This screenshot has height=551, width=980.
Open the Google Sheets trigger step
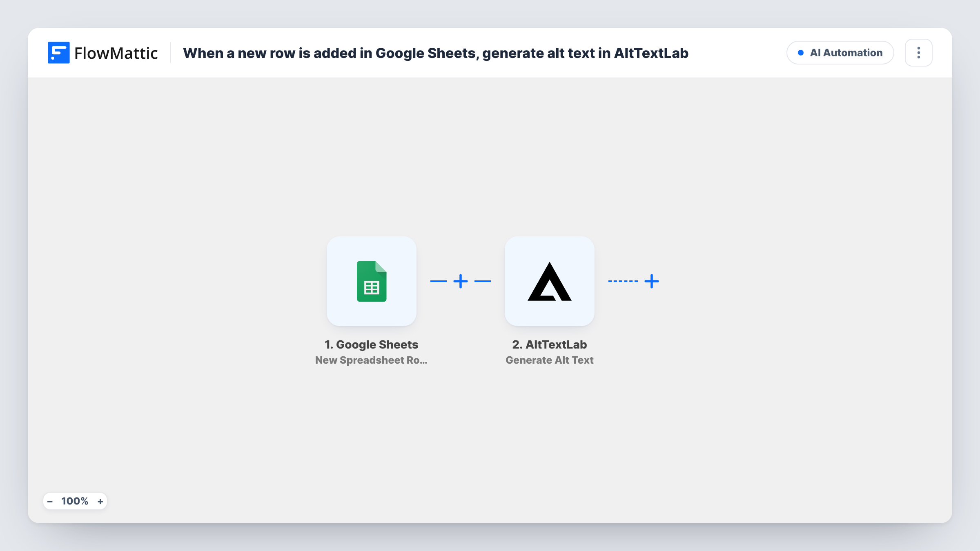point(372,281)
